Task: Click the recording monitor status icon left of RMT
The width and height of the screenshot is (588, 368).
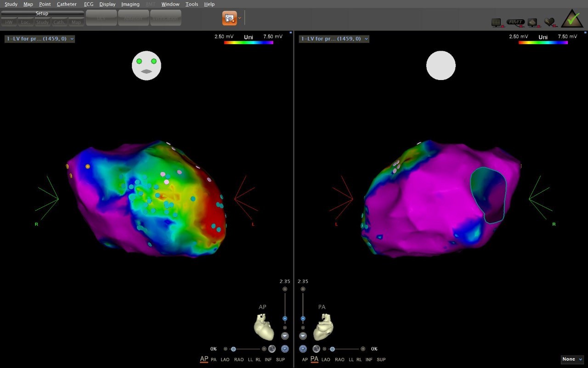Action: 497,22
